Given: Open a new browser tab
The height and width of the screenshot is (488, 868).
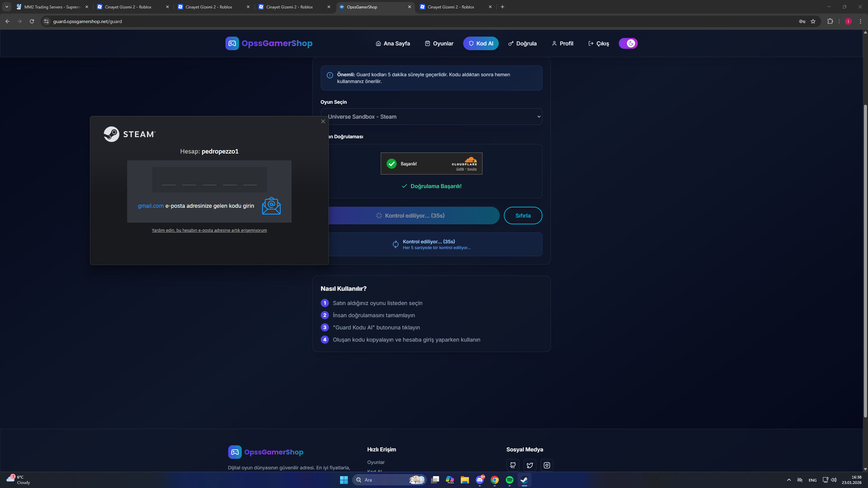Looking at the screenshot, I should coord(502,7).
